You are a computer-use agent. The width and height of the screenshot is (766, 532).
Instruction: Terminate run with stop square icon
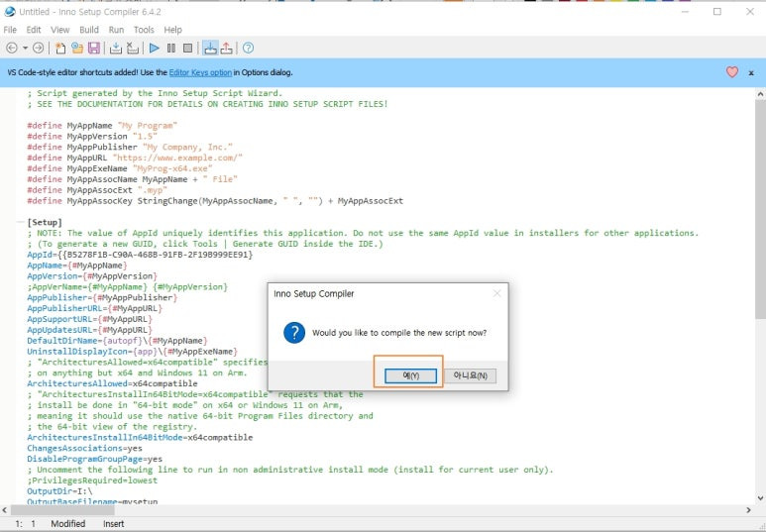pyautogui.click(x=187, y=48)
